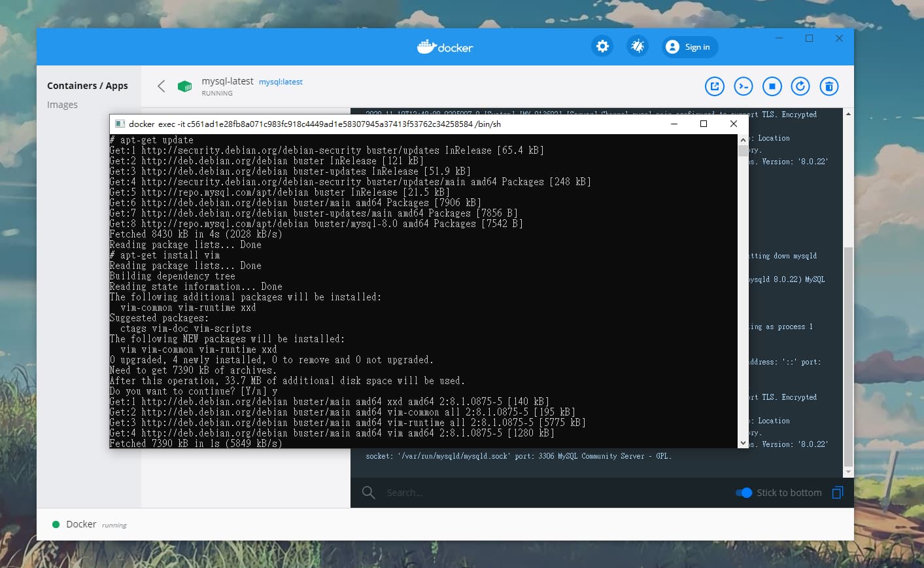The width and height of the screenshot is (924, 568).
Task: Open the troubleshoot bug icon
Action: [x=638, y=46]
